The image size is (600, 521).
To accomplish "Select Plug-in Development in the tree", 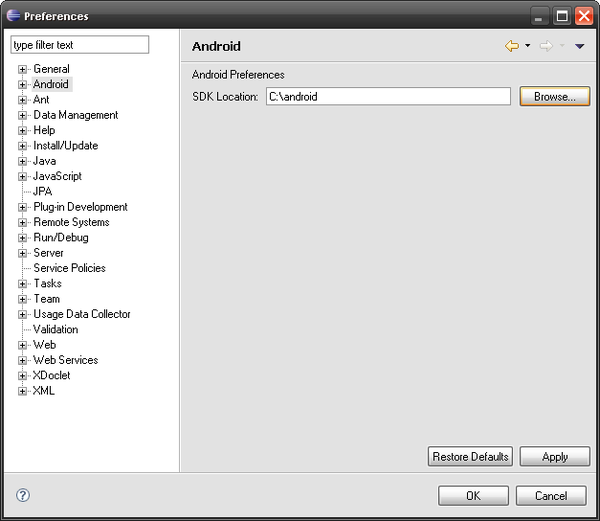I will 80,207.
